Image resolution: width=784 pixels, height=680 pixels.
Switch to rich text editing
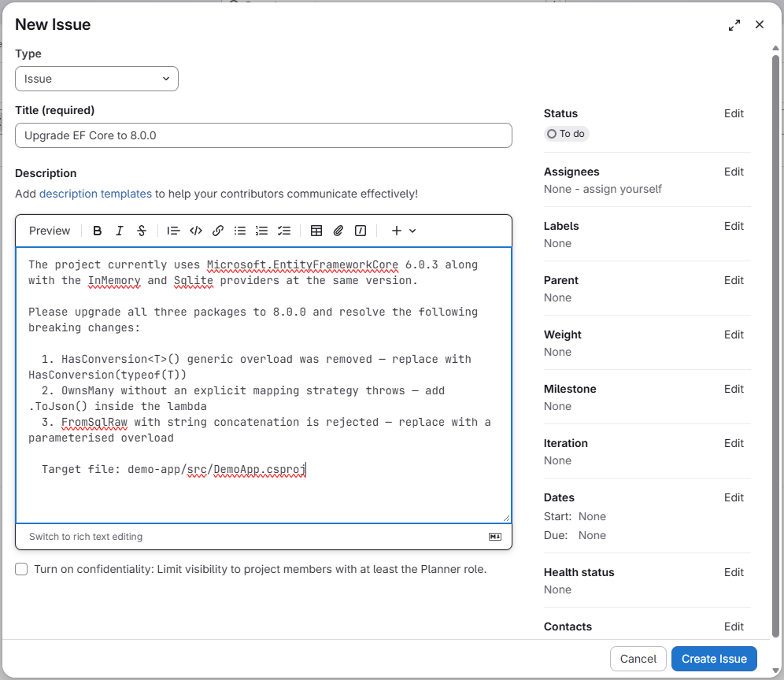pyautogui.click(x=86, y=537)
